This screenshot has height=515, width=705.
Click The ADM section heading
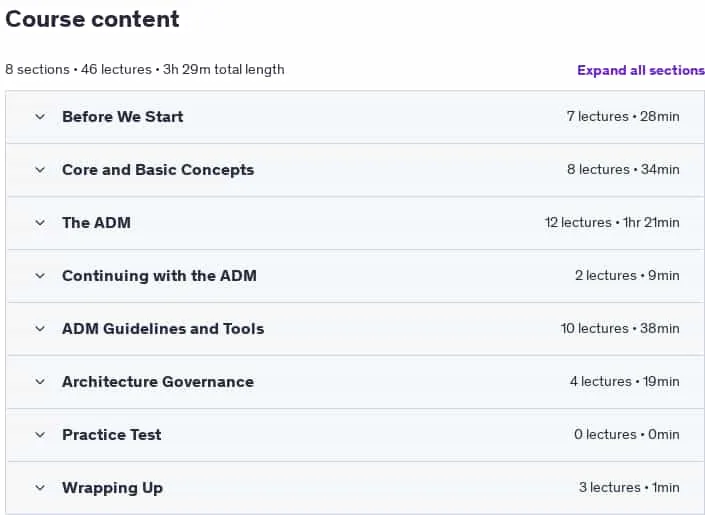(x=96, y=223)
